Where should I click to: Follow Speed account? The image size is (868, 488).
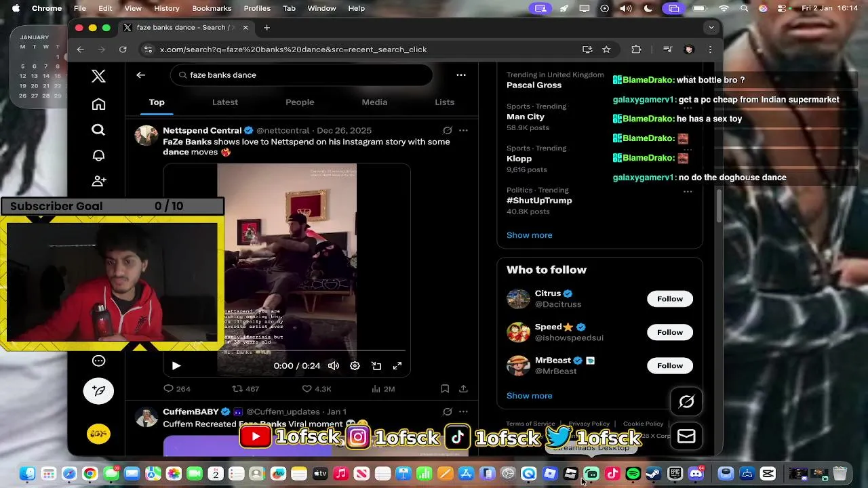[x=670, y=332]
